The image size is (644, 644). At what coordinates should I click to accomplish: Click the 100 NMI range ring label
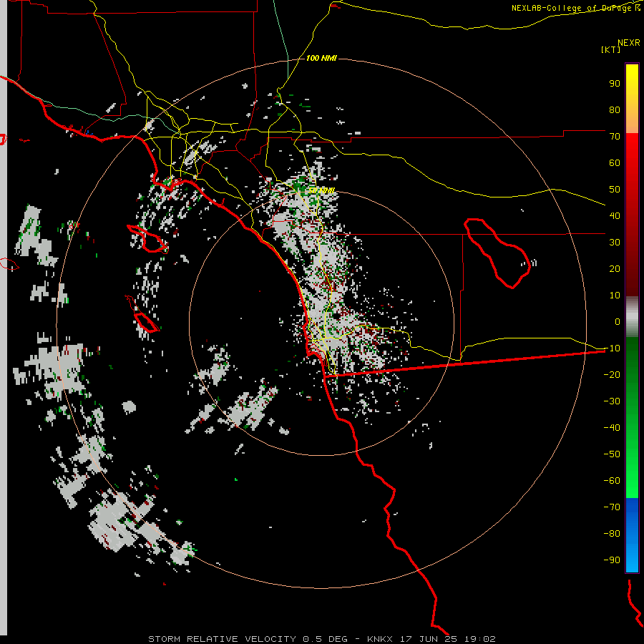pyautogui.click(x=321, y=58)
